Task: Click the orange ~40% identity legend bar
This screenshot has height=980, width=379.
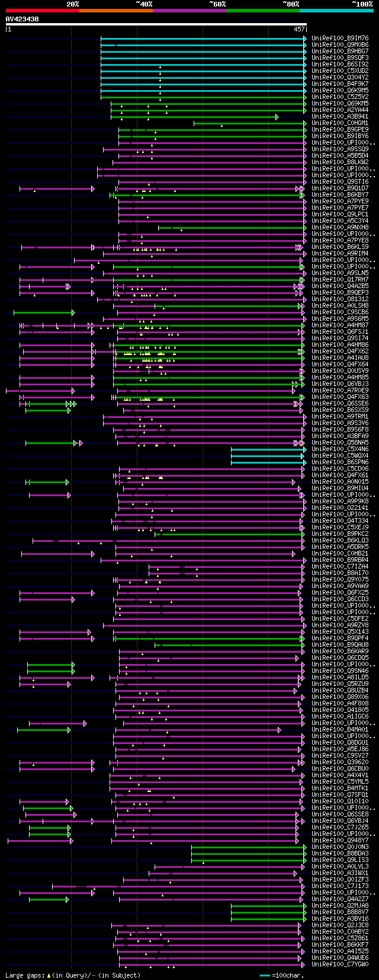Action: coord(116,11)
